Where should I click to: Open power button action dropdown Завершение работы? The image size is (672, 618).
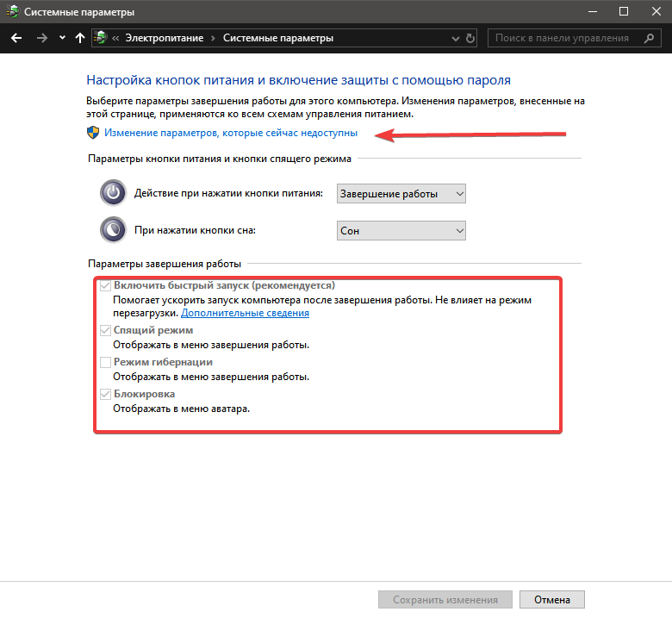coord(401,193)
